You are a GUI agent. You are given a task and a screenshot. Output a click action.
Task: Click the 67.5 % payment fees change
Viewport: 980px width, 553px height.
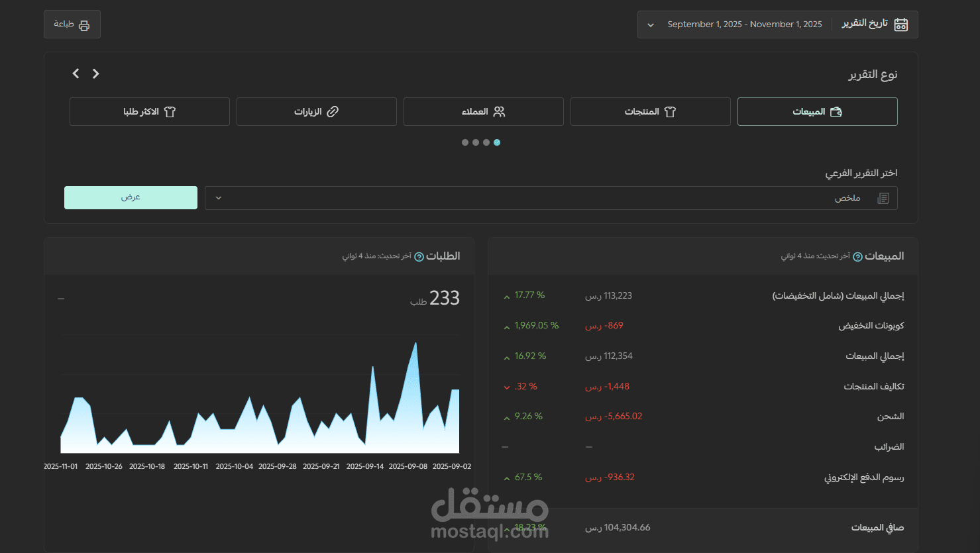528,478
